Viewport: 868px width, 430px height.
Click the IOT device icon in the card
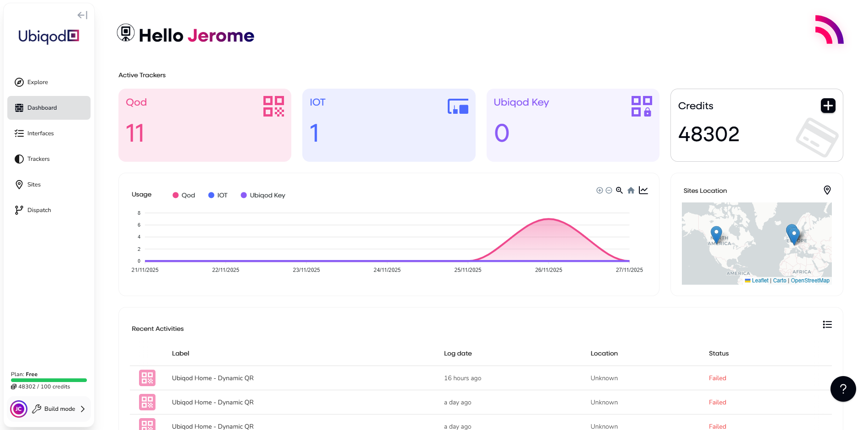point(458,106)
